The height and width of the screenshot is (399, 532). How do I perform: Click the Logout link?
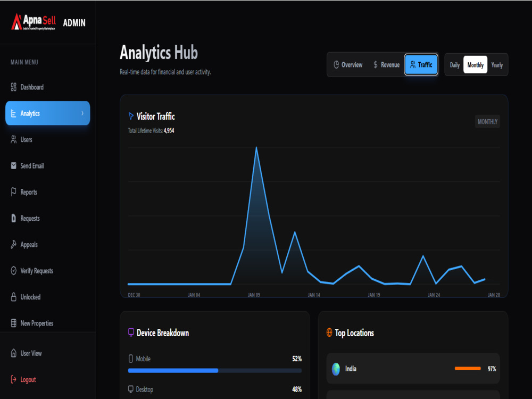pos(47,379)
